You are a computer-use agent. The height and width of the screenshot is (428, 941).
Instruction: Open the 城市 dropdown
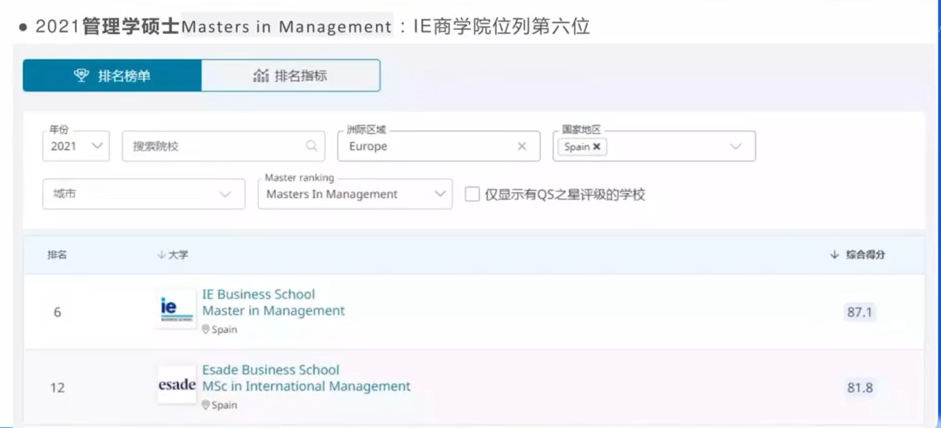144,194
